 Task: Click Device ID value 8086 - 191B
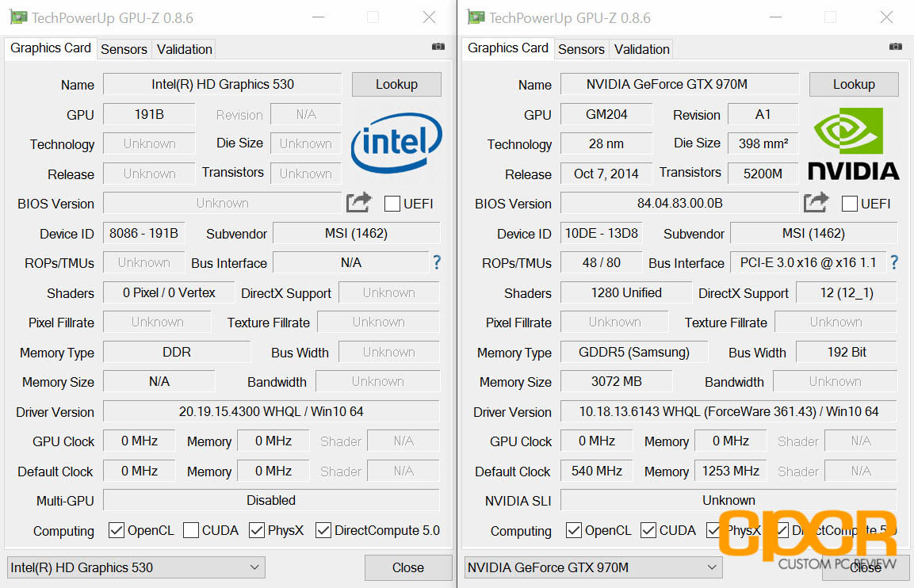(x=144, y=233)
